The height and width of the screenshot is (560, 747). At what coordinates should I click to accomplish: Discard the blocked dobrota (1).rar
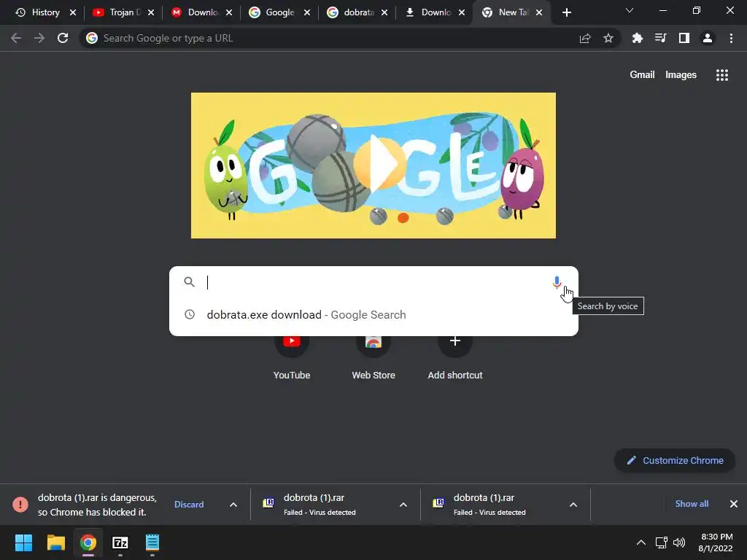point(189,505)
